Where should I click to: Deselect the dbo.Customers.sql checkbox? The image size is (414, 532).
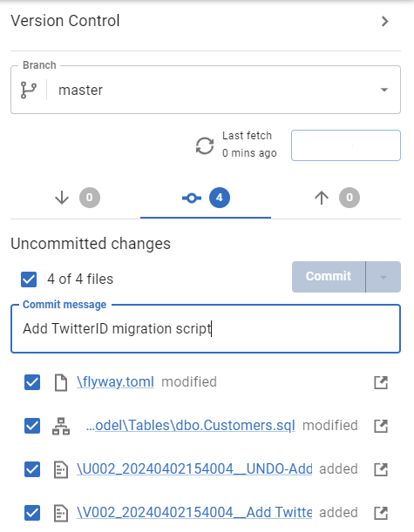point(32,426)
